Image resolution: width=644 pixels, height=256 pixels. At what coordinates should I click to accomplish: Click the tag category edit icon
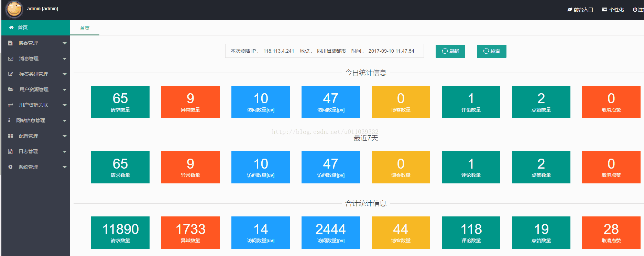[x=11, y=74]
